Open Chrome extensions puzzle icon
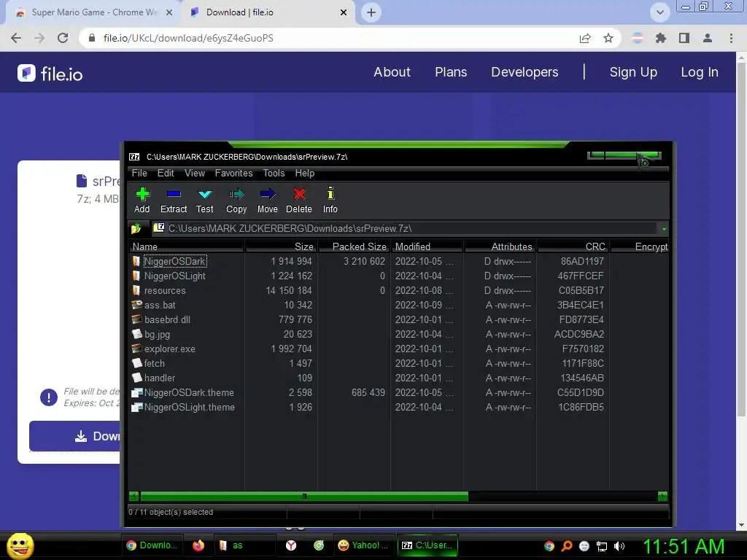This screenshot has width=747, height=560. pos(661,38)
